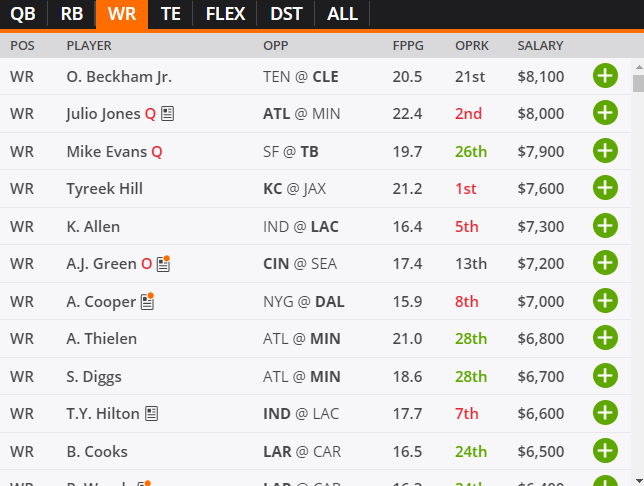Click the scroll up arrow of player list
The width and height of the screenshot is (644, 486).
click(639, 67)
